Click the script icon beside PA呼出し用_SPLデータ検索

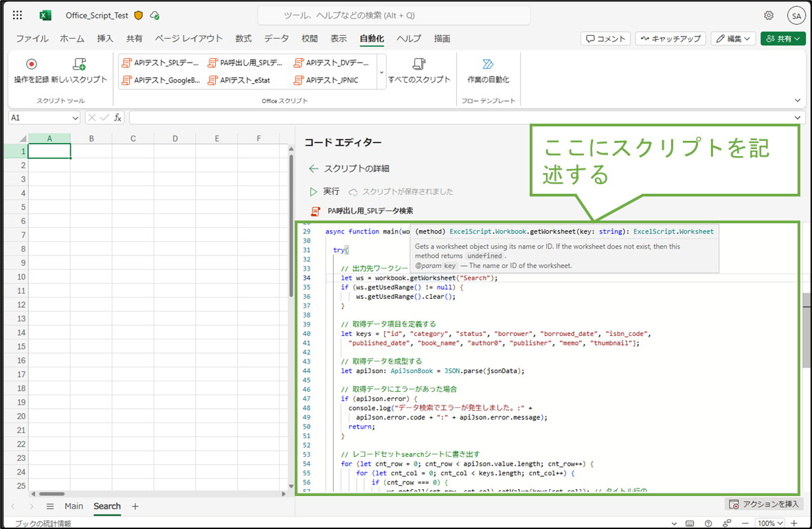pyautogui.click(x=315, y=212)
